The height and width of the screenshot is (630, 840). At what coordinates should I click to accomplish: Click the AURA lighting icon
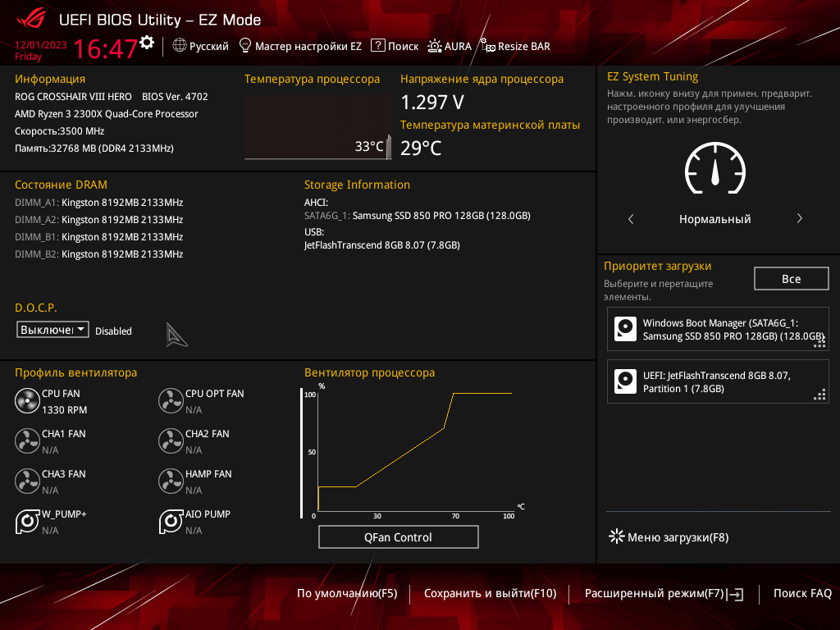pos(435,46)
